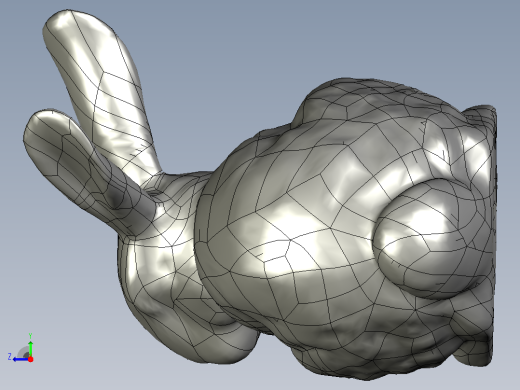
Task: Click the blue Z axis arrow on triad
Action: (21, 359)
